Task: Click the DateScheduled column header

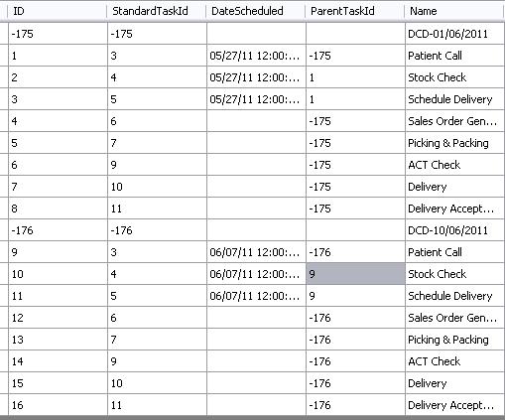Action: pyautogui.click(x=255, y=11)
